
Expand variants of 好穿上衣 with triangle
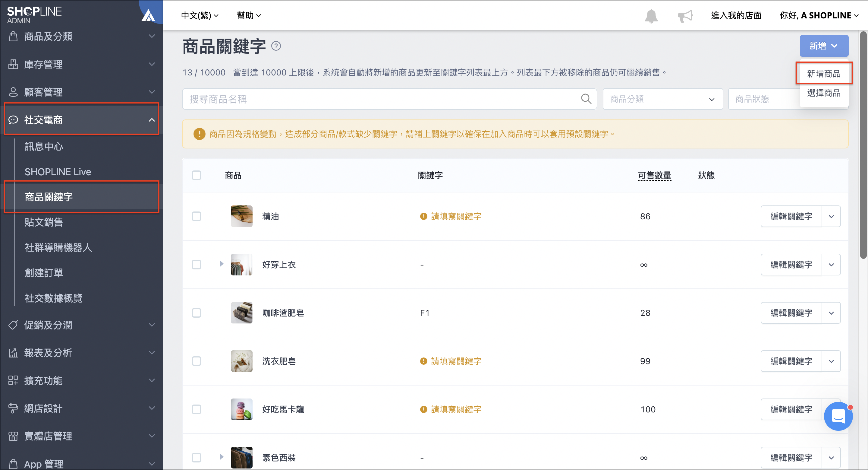pyautogui.click(x=222, y=264)
